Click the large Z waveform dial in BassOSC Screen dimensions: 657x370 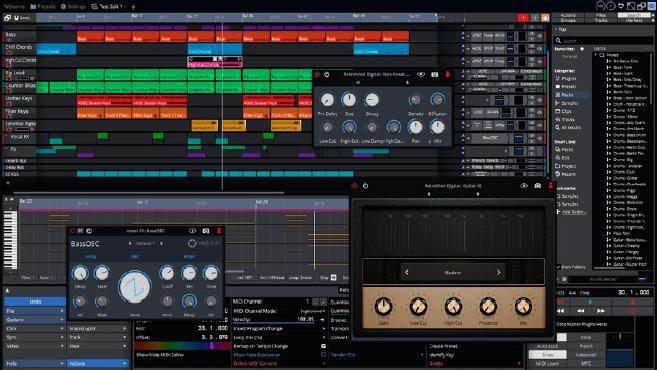pyautogui.click(x=135, y=287)
